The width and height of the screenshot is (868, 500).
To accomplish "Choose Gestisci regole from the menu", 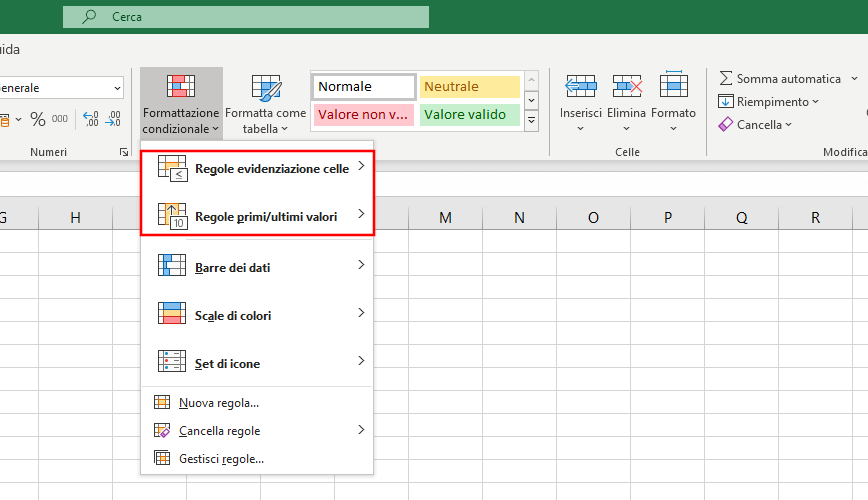I will point(257,458).
